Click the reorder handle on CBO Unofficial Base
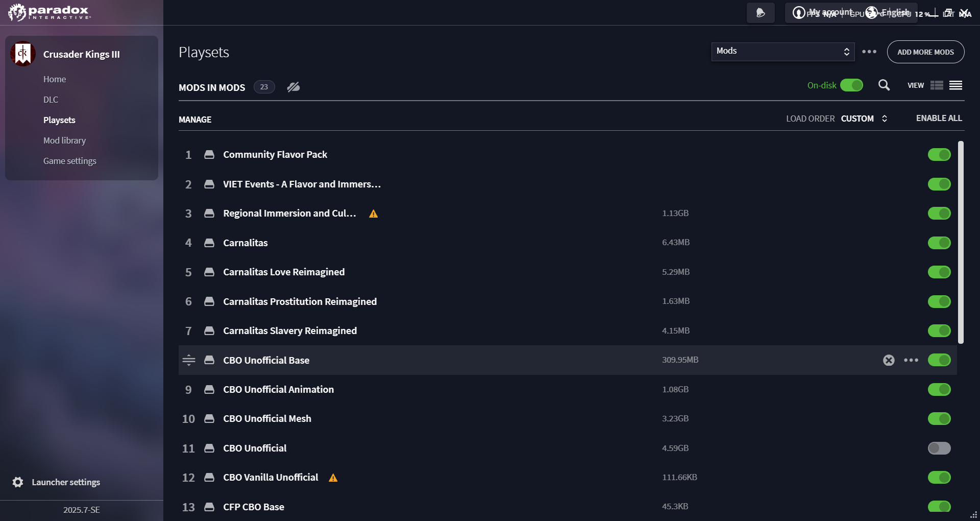This screenshot has height=521, width=980. tap(189, 360)
